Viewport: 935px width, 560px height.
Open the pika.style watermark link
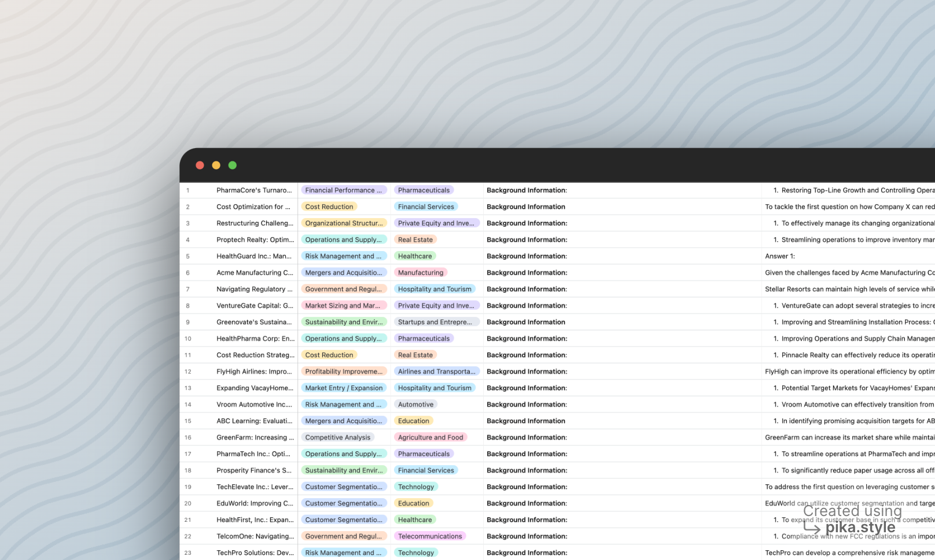[860, 527]
